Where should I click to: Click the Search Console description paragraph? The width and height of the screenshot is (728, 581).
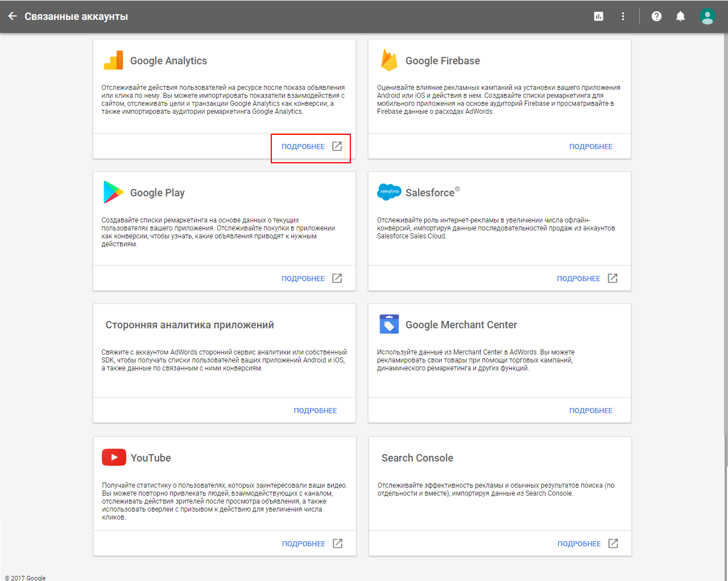[x=496, y=489]
